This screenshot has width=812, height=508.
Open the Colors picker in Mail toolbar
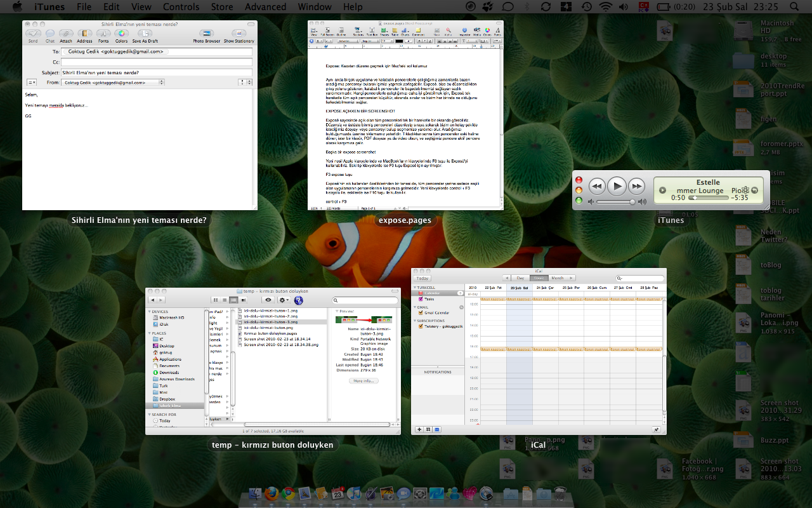pyautogui.click(x=121, y=34)
